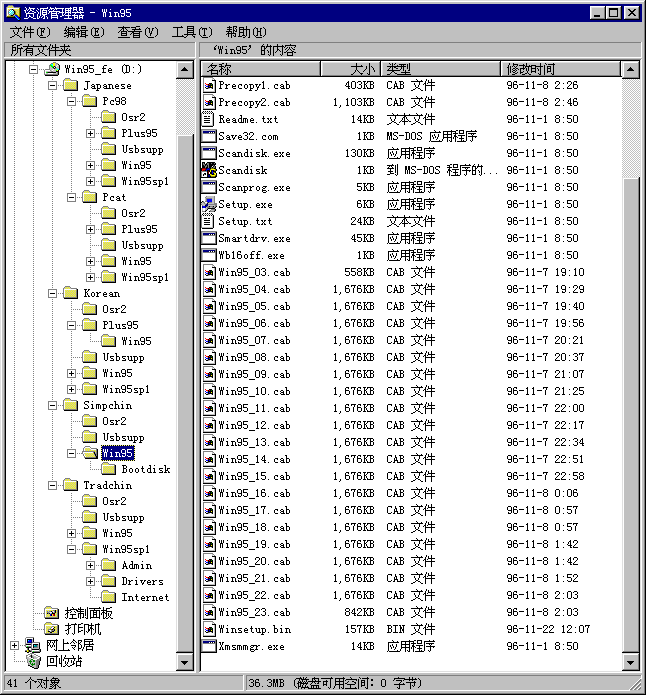
Task: Select the Setup.exe installer icon
Action: (208, 204)
